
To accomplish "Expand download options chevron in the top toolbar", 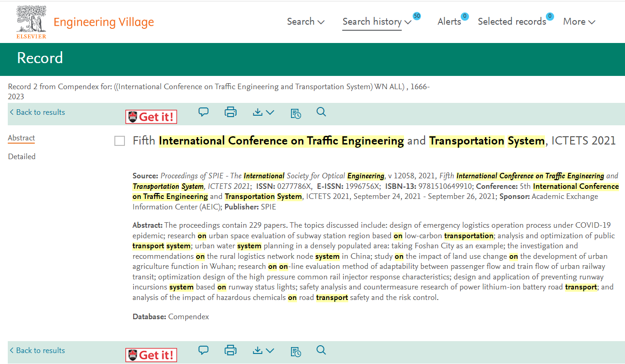I will pos(270,112).
